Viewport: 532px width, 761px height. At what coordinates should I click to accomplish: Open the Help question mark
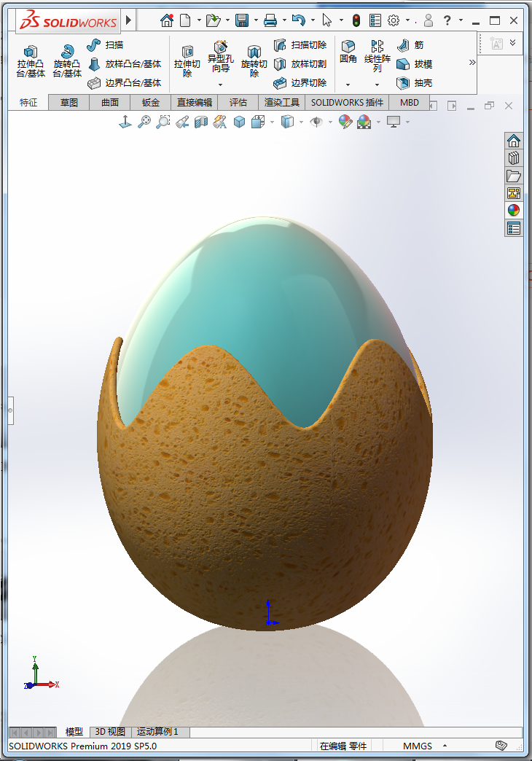click(x=447, y=20)
